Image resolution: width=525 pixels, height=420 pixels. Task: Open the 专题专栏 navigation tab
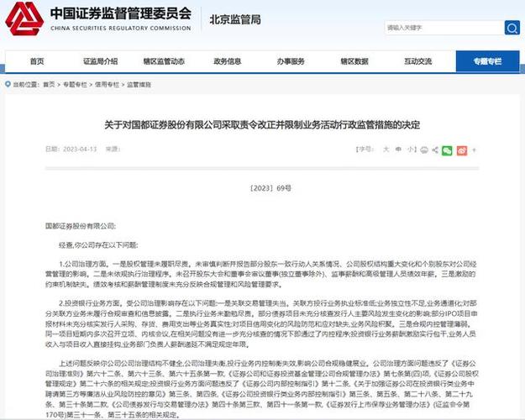487,61
